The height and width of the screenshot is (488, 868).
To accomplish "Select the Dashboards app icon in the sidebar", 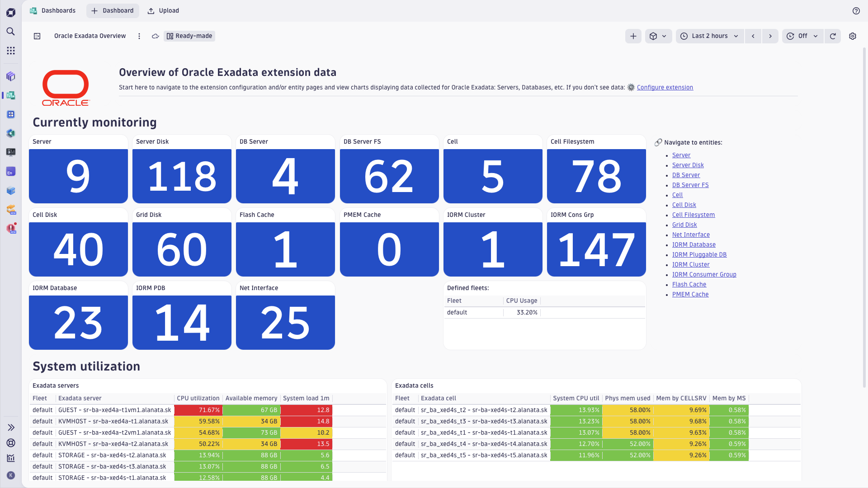I will tap(10, 95).
